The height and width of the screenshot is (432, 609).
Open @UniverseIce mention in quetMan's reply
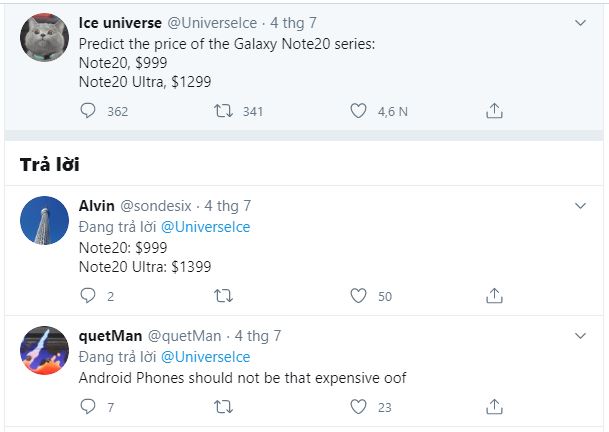205,357
